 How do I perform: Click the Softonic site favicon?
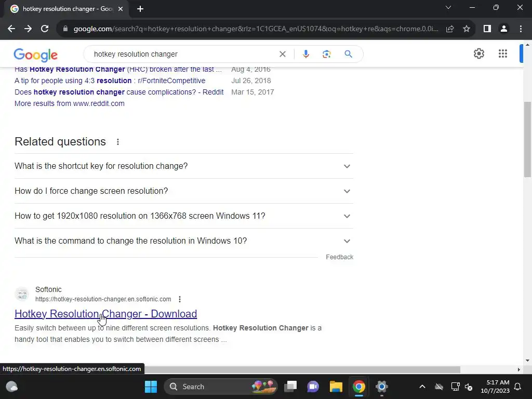pyautogui.click(x=22, y=294)
